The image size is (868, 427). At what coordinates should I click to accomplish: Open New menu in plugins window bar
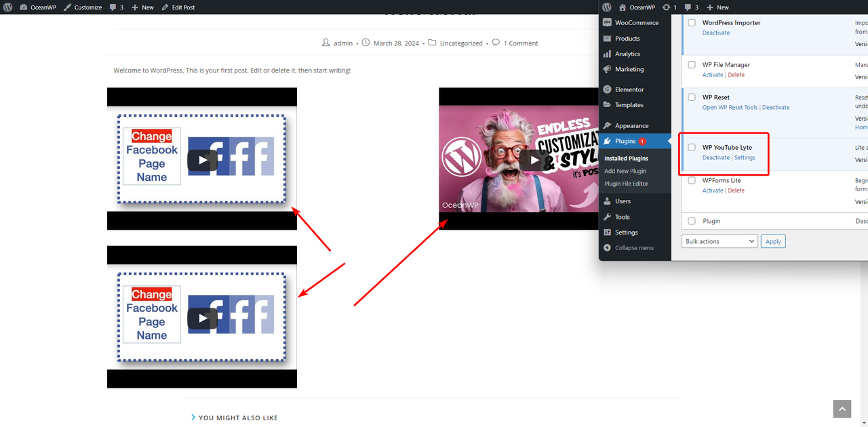tap(717, 7)
